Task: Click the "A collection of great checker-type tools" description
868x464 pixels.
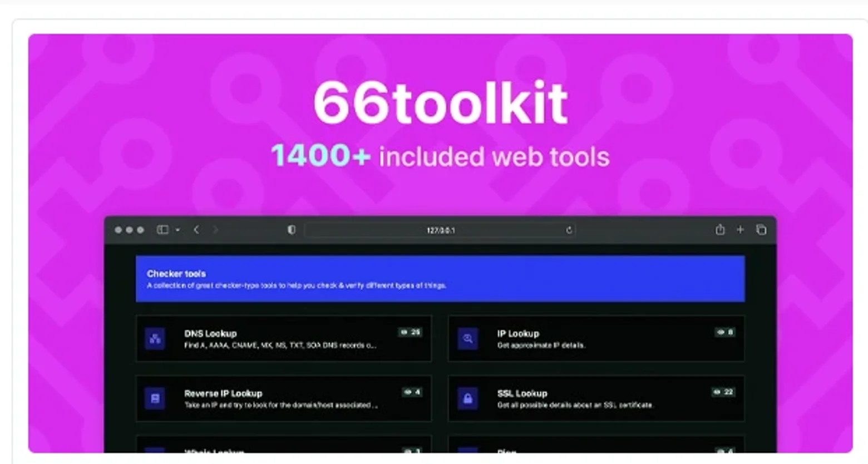Action: 297,285
